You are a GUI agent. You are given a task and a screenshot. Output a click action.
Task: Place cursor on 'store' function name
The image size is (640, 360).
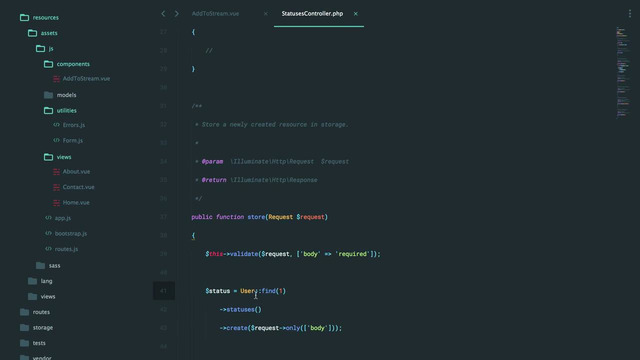pos(256,217)
